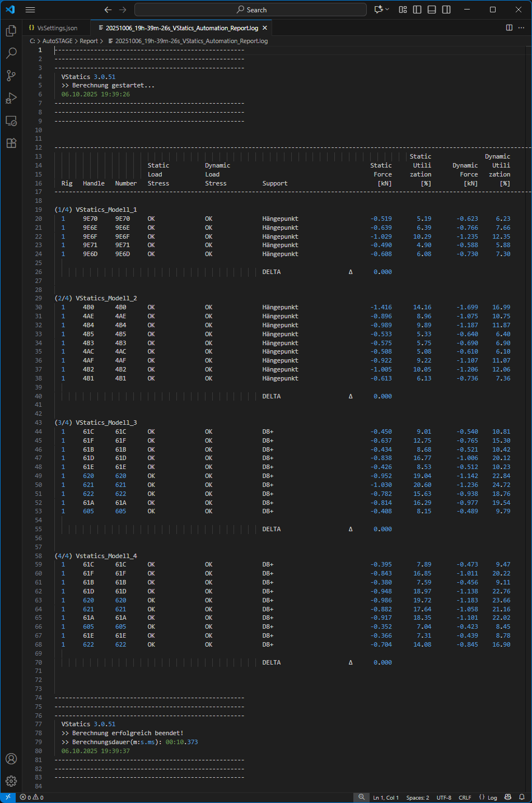This screenshot has height=803, width=532.
Task: Click the CRLF end-of-line selector
Action: 465,797
